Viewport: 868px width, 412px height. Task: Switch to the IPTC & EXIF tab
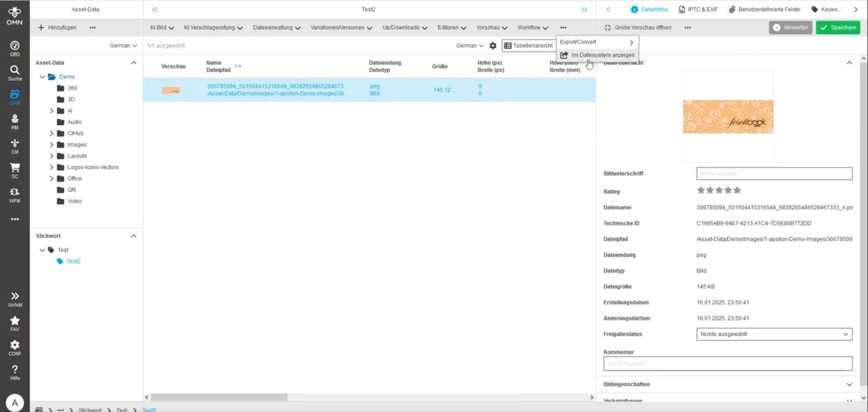point(698,9)
